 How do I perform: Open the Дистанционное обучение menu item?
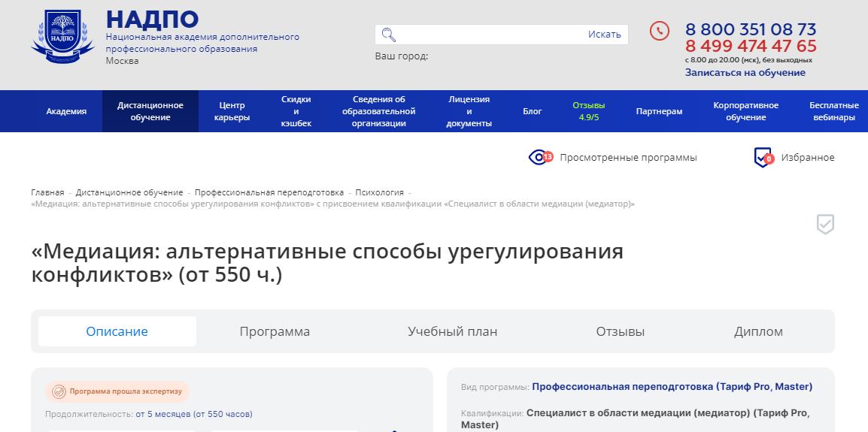(x=150, y=111)
